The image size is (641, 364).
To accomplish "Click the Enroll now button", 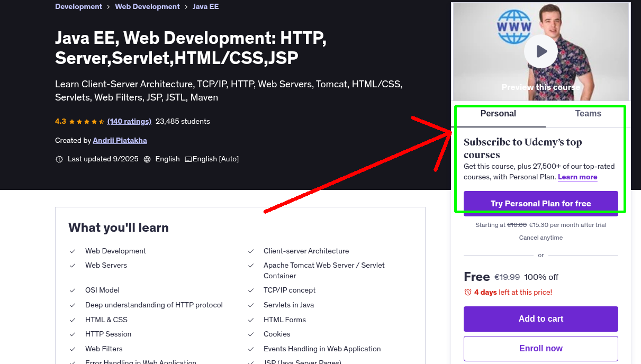I will click(x=540, y=349).
